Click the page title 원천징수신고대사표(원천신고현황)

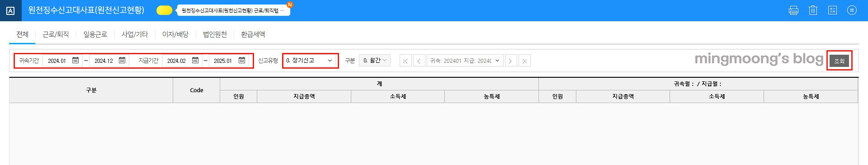click(86, 10)
